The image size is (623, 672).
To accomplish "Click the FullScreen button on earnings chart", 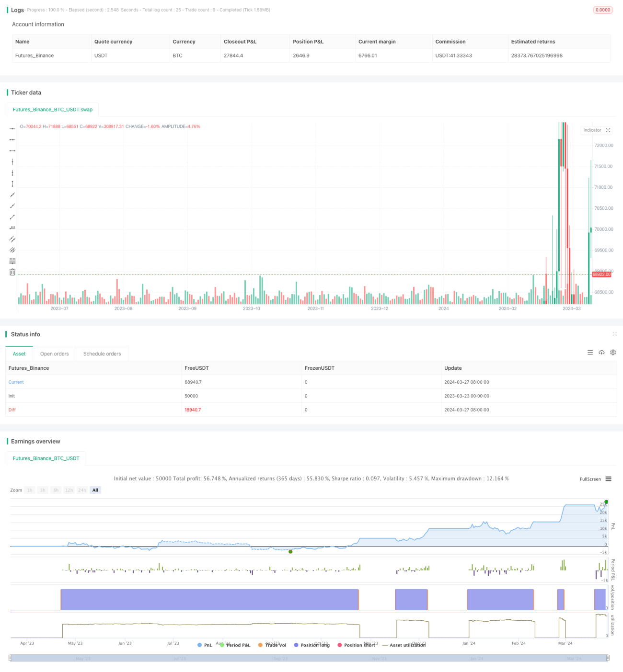I will click(590, 479).
